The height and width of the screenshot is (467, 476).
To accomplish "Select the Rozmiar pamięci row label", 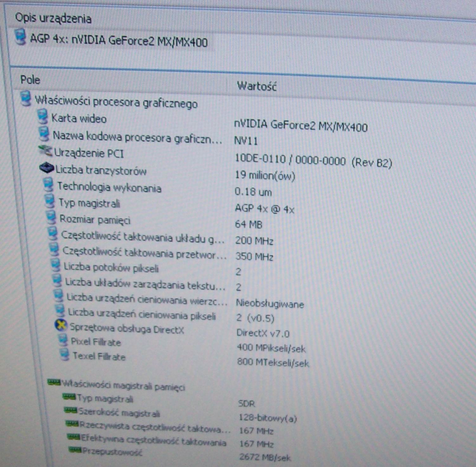I will coord(95,219).
